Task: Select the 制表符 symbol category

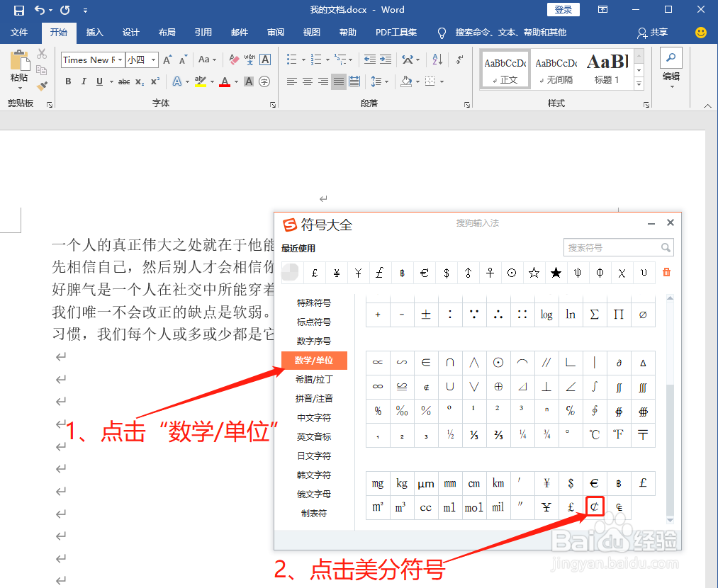Action: [314, 514]
